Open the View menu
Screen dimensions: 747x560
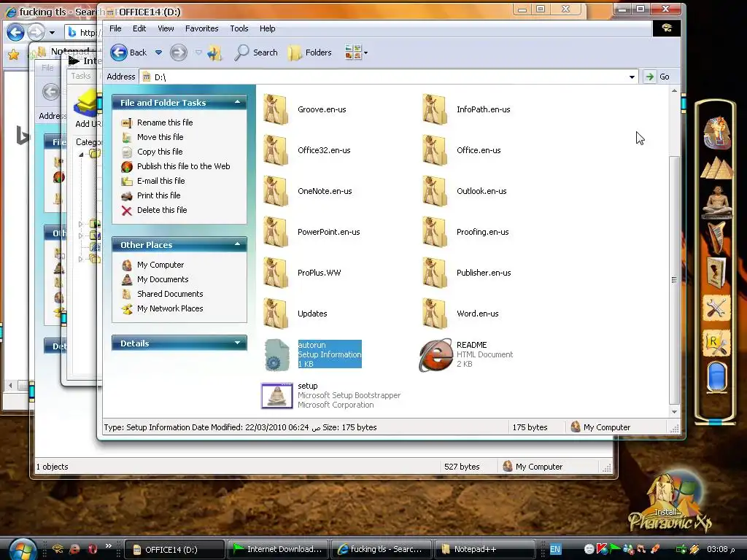pos(166,28)
